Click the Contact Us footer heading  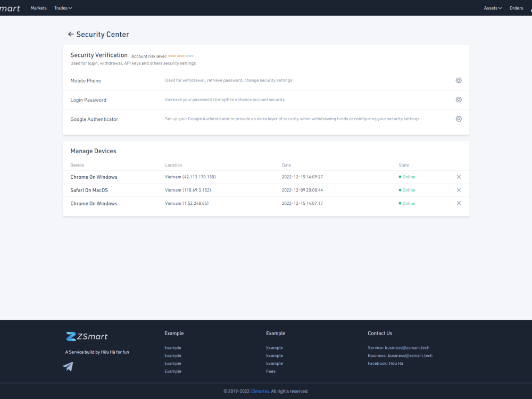[380, 333]
